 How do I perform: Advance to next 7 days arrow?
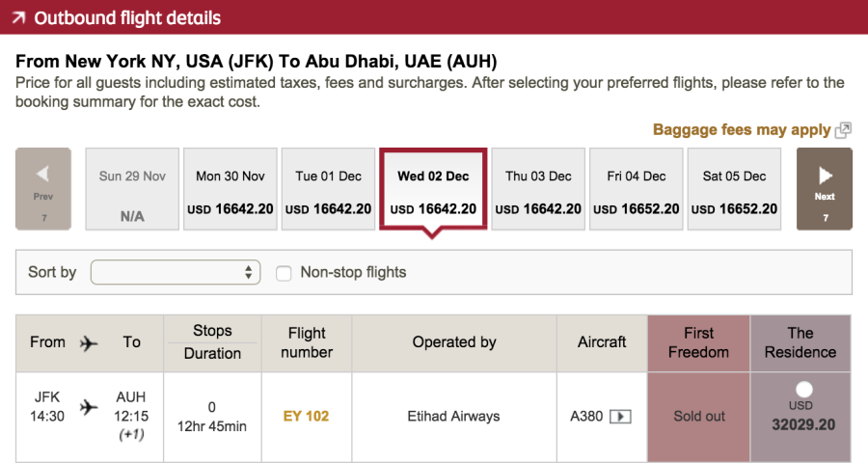pyautogui.click(x=825, y=188)
